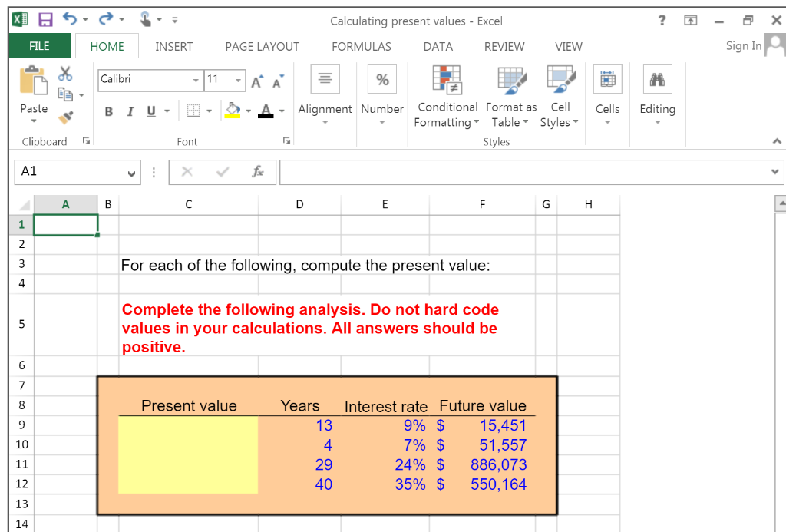Collapse the ribbon using the chevron

pyautogui.click(x=777, y=140)
